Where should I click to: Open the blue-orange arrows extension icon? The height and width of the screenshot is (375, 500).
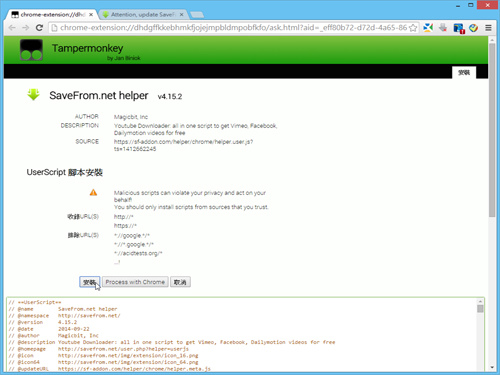(x=428, y=28)
